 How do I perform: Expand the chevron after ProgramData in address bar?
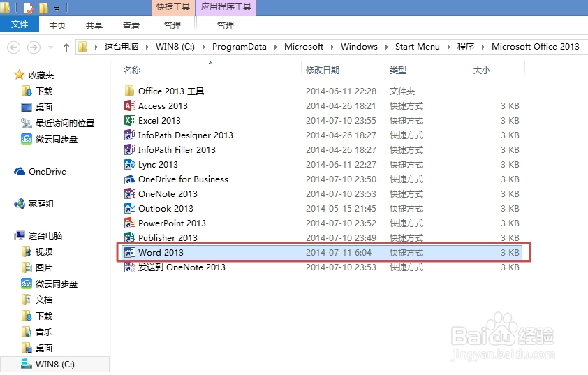click(x=276, y=47)
